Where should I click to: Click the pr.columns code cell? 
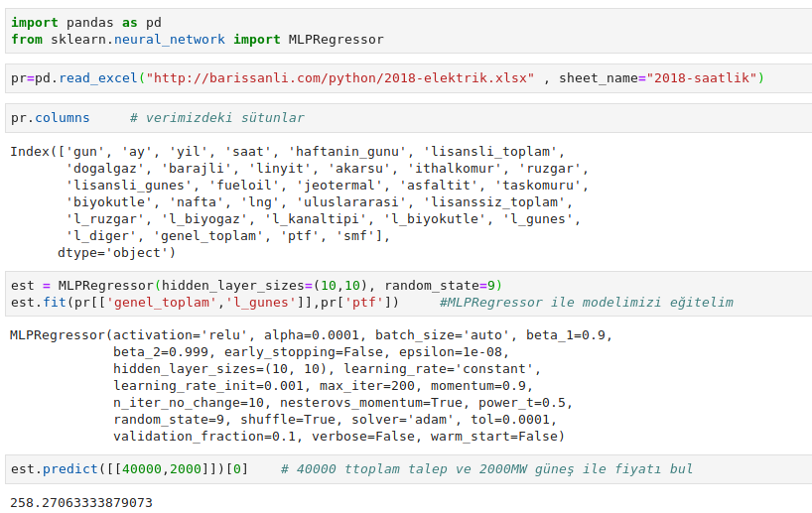409,118
